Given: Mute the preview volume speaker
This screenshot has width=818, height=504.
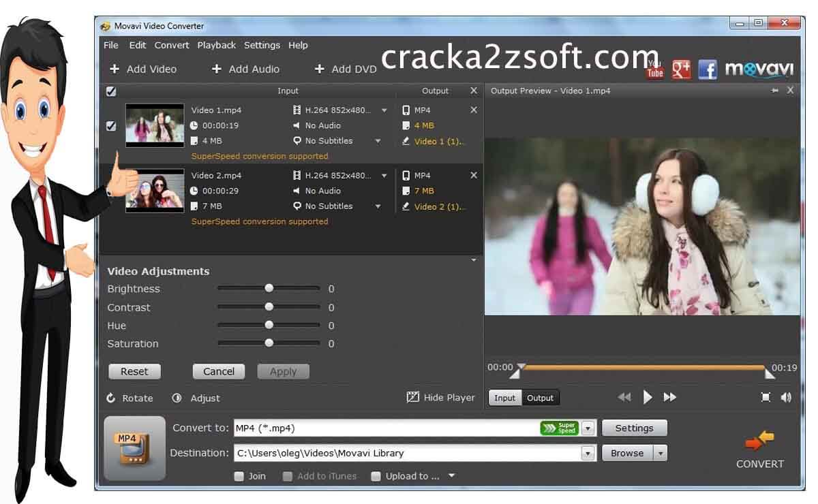Looking at the screenshot, I should (x=786, y=397).
